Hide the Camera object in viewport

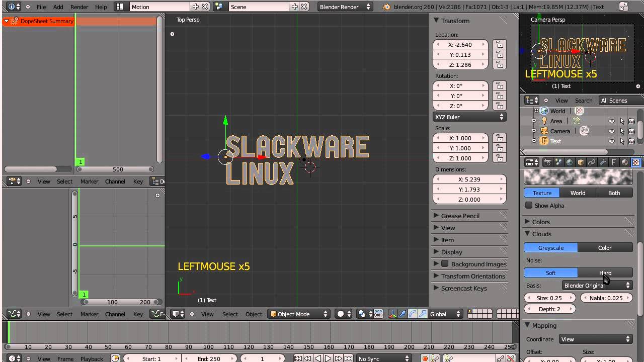(x=612, y=131)
